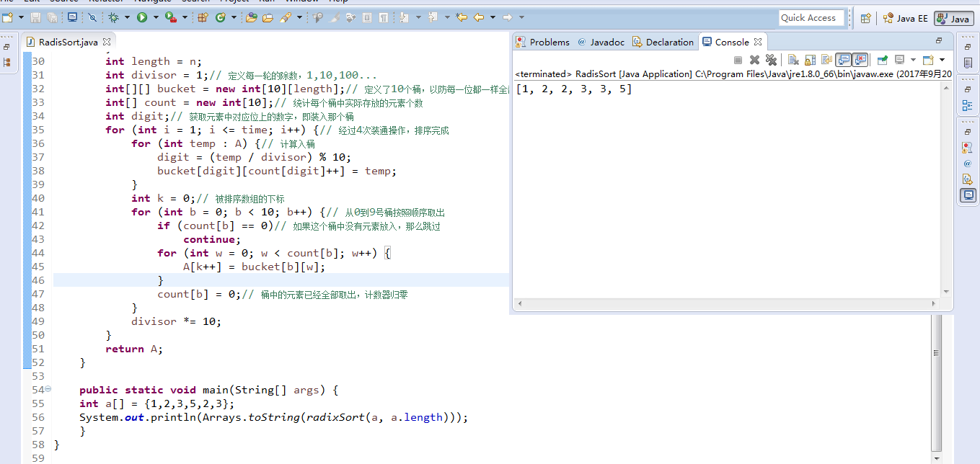Switch to the Problems tab
Image resolution: width=980 pixels, height=464 pixels.
click(543, 42)
